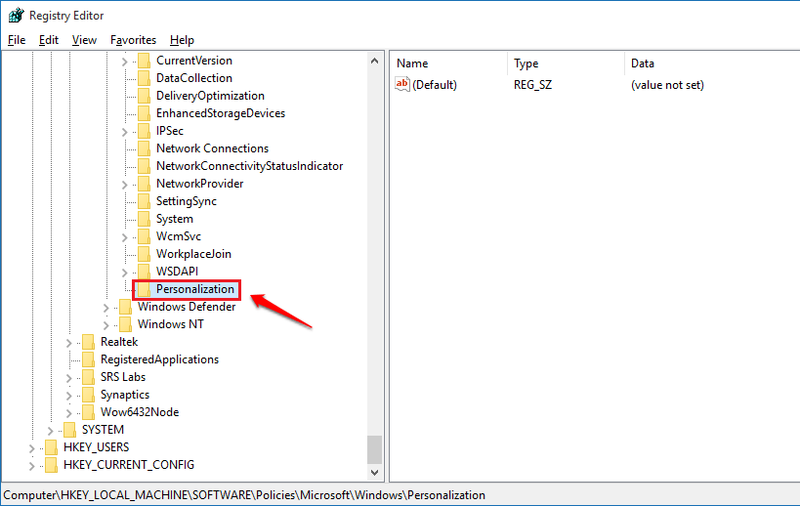Click the RegisteredApplications folder icon
Image resolution: width=800 pixels, height=506 pixels.
[x=88, y=360]
